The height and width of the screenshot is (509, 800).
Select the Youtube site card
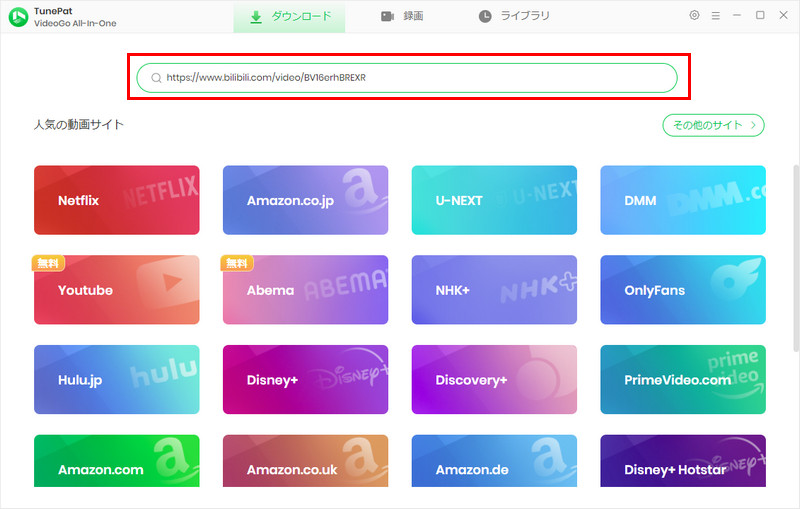(117, 290)
